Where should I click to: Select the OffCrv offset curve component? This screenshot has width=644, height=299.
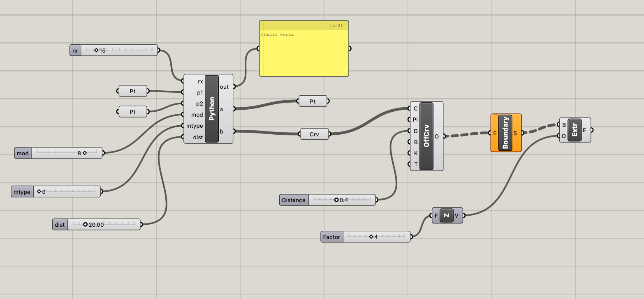[x=426, y=136]
